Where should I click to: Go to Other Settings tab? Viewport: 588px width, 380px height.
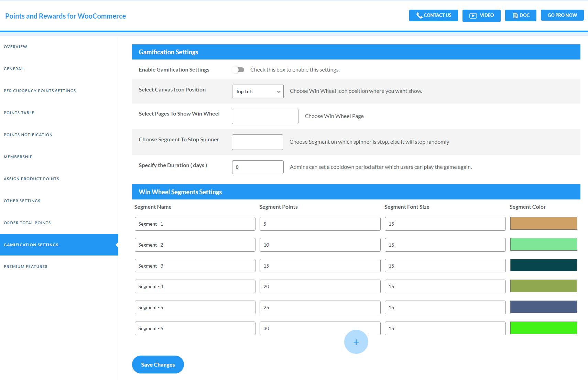tap(22, 201)
